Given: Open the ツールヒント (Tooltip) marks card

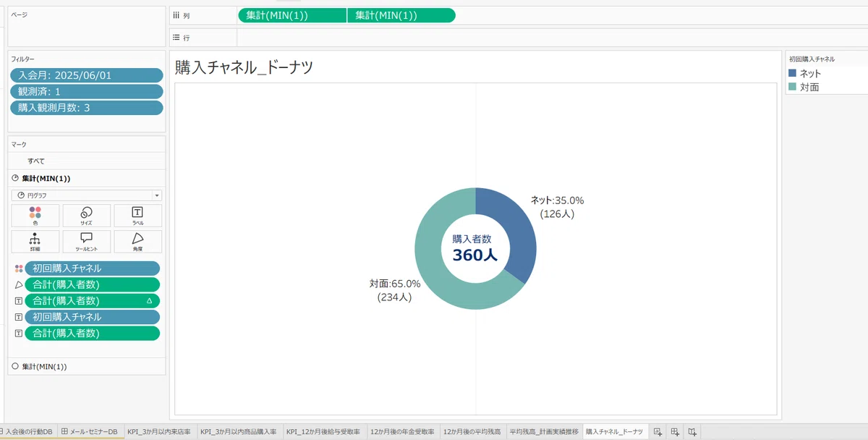Looking at the screenshot, I should tap(87, 242).
